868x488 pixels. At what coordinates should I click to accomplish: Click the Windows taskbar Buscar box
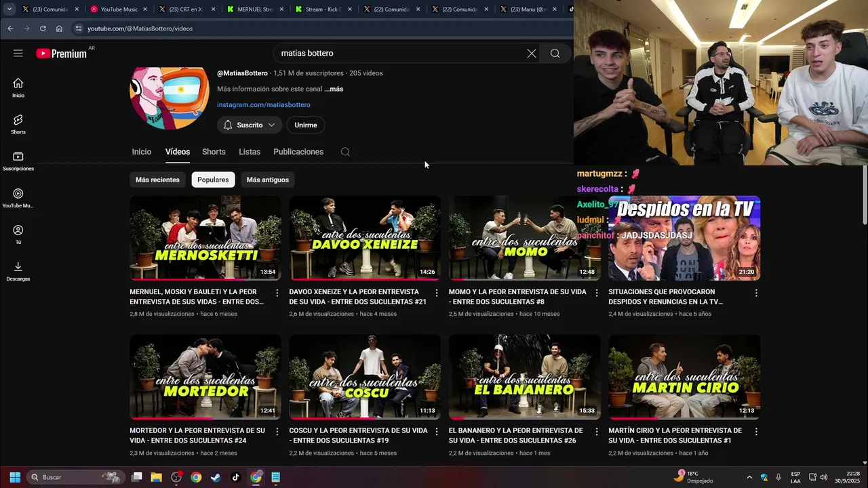click(x=75, y=477)
